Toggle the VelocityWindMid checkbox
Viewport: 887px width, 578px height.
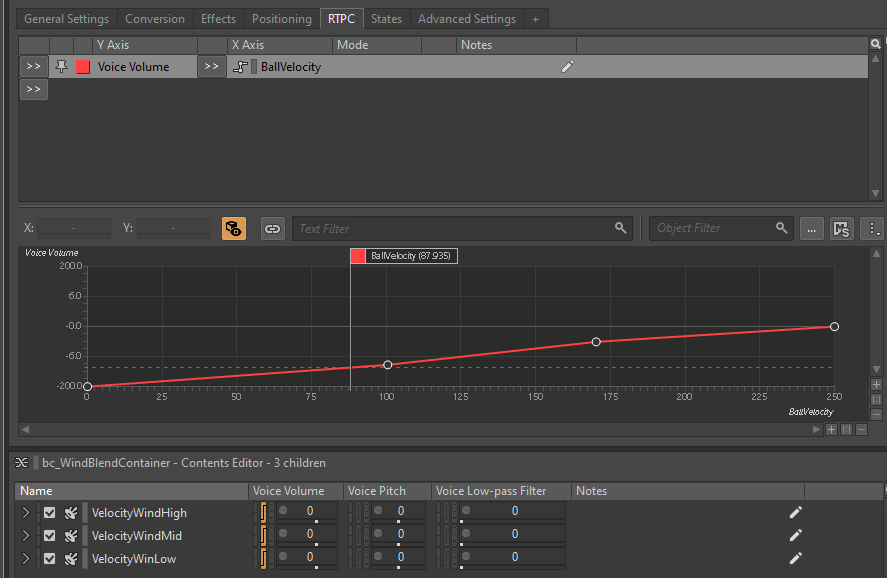[x=49, y=536]
